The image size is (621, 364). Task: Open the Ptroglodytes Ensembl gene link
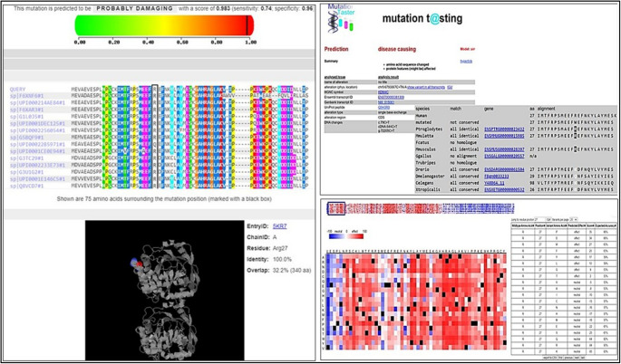[504, 129]
